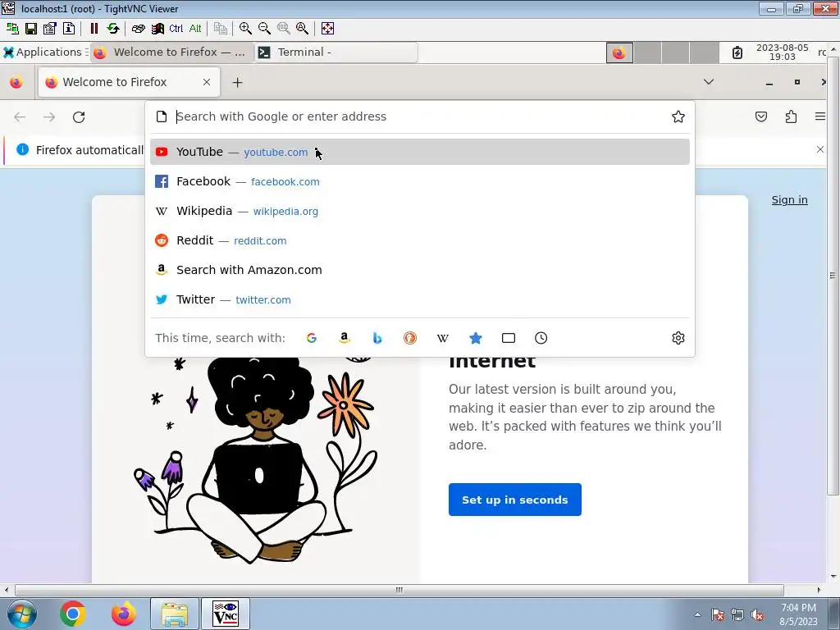Click TightVNC New Connection toolbar icon

coord(11,29)
